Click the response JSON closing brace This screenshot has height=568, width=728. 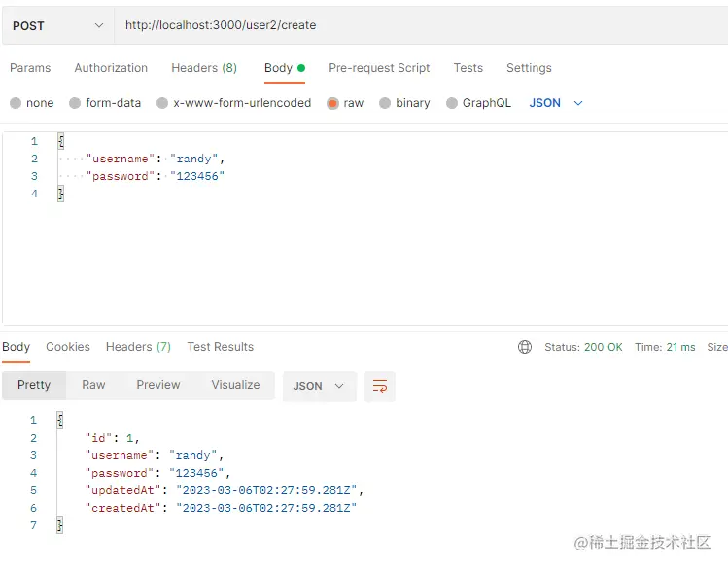[x=60, y=526]
